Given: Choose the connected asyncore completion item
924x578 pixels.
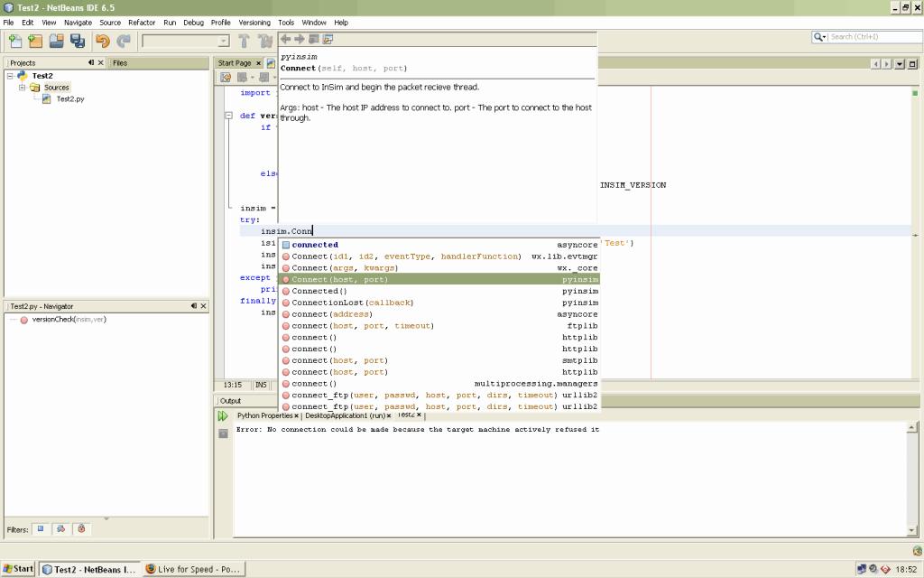Looking at the screenshot, I should click(439, 245).
